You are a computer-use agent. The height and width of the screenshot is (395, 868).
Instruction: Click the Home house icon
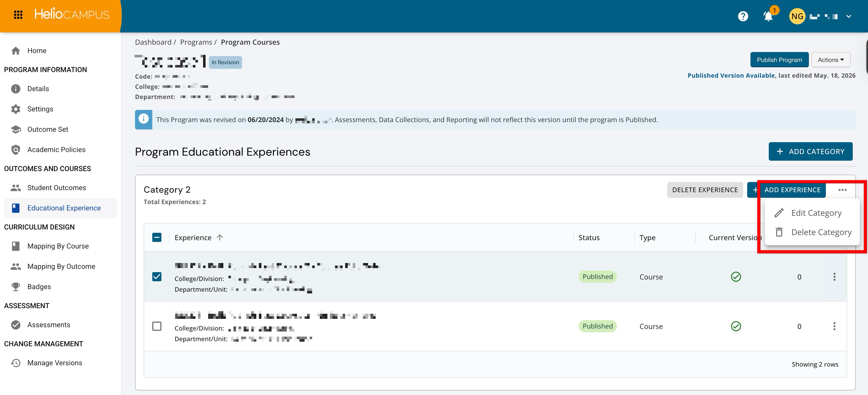point(15,51)
